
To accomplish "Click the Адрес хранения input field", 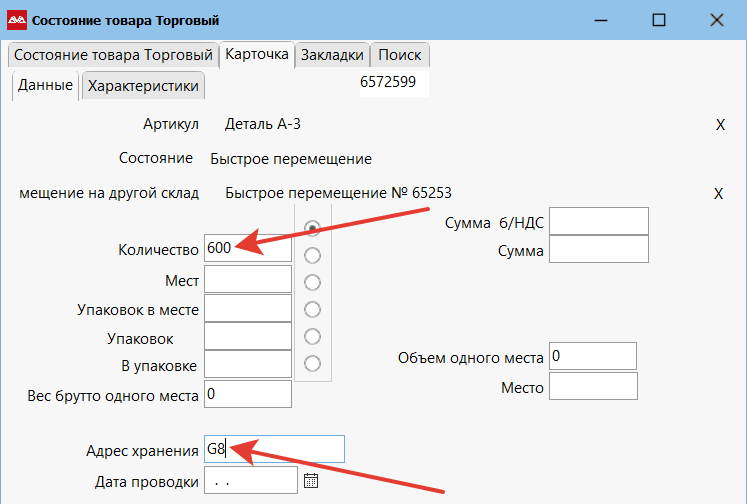I will pyautogui.click(x=274, y=450).
